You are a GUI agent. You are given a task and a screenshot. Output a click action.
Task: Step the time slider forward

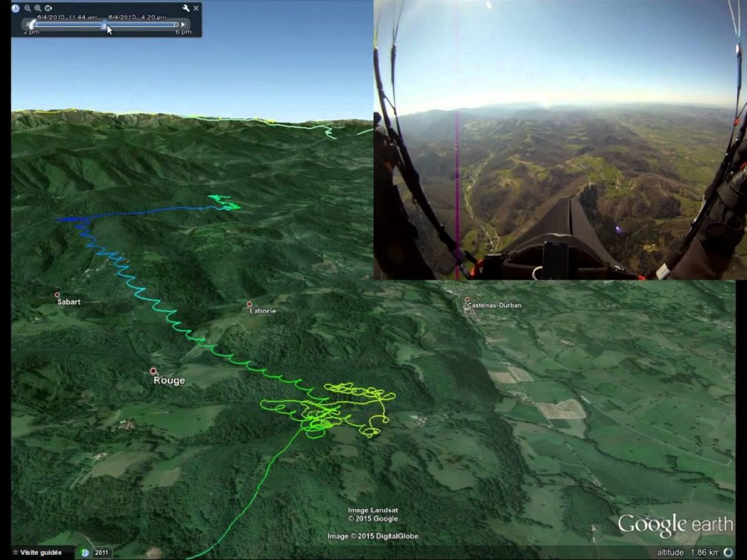click(x=184, y=24)
